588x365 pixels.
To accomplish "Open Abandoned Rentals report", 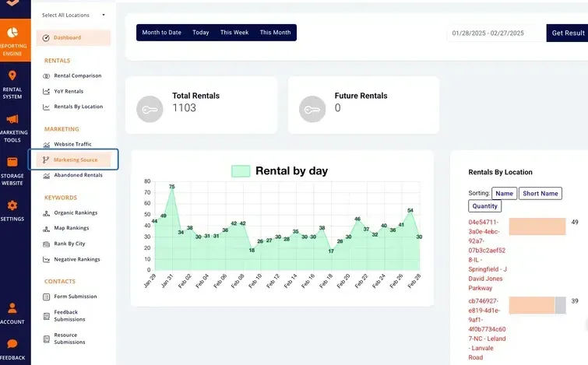I will point(78,175).
